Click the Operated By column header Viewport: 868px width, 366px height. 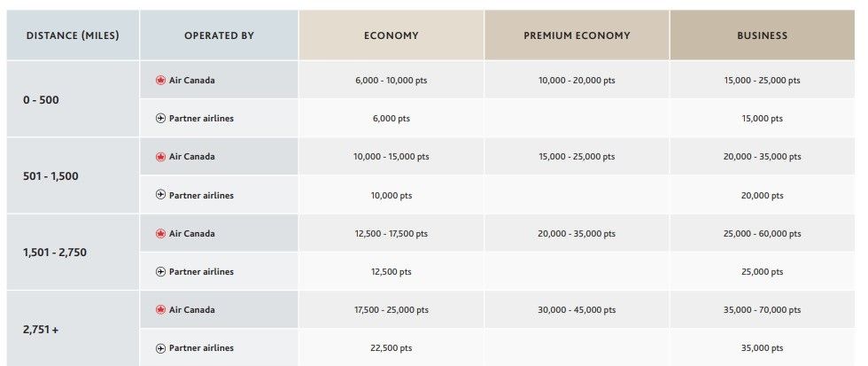219,35
